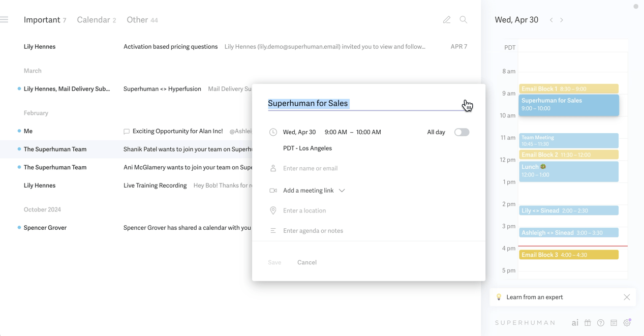Screen dimensions: 644x336
Task: Expand the Add a meeting link chevron
Action: tap(342, 191)
